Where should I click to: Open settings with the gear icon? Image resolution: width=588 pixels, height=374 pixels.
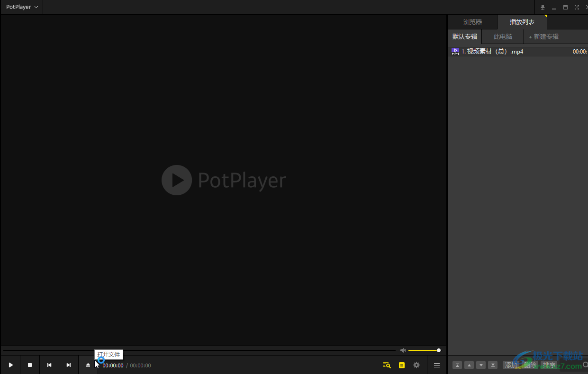pyautogui.click(x=416, y=365)
